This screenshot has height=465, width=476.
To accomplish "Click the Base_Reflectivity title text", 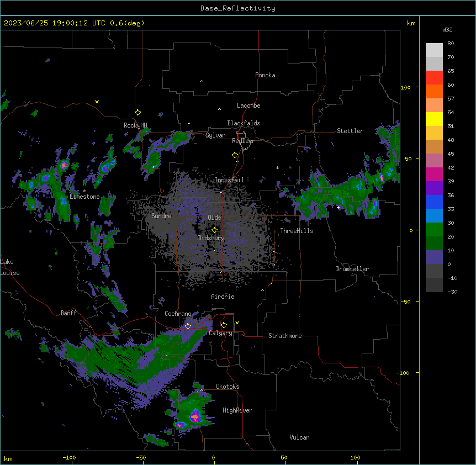I will click(238, 8).
